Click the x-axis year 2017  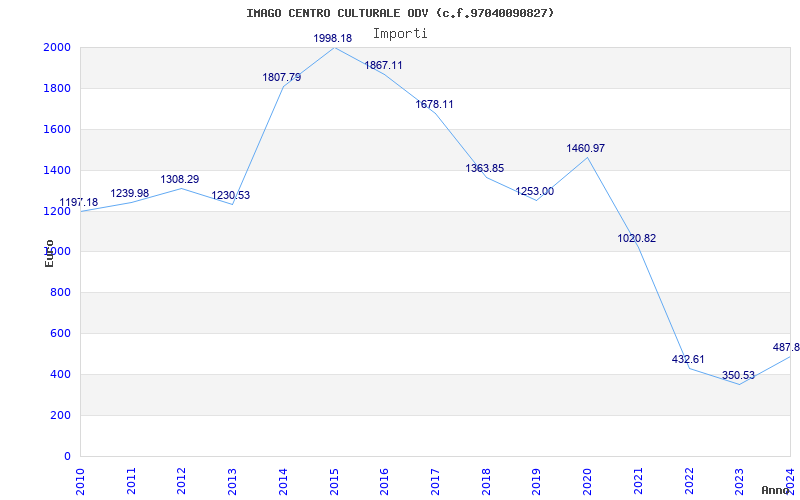[435, 481]
